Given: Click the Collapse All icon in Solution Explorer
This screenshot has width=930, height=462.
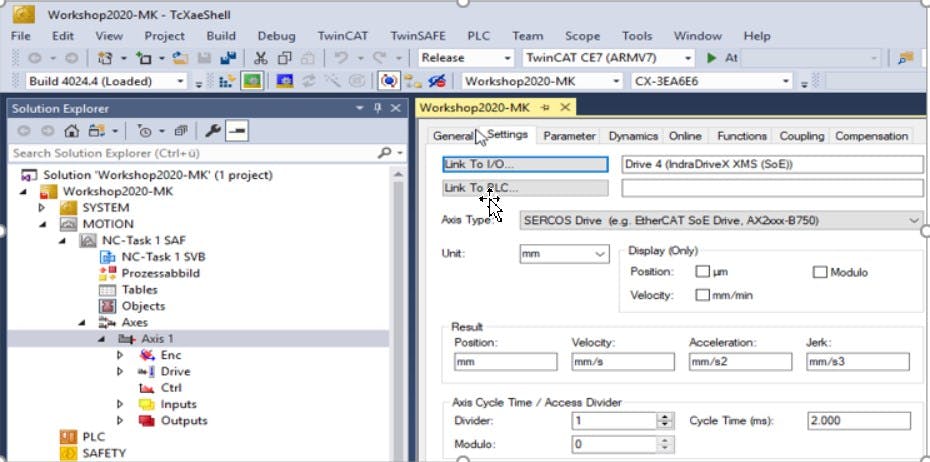Looking at the screenshot, I should tap(181, 130).
